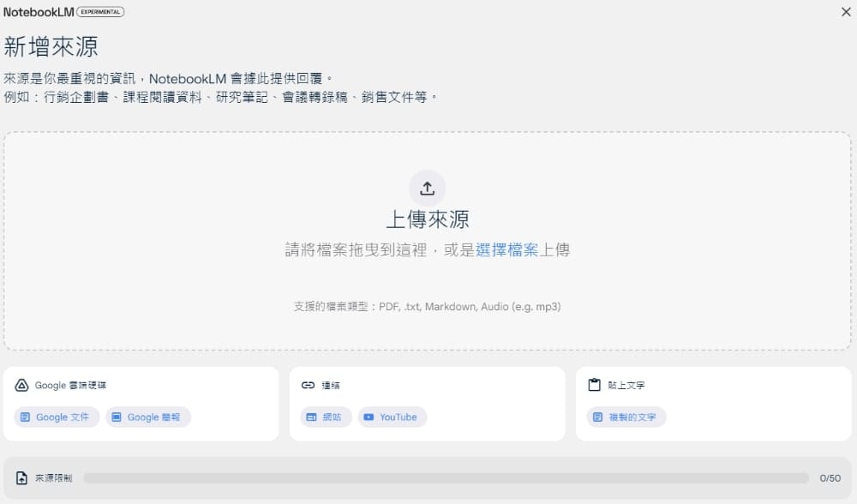The image size is (857, 504).
Task: Select the YouTube source chip
Action: coord(393,417)
